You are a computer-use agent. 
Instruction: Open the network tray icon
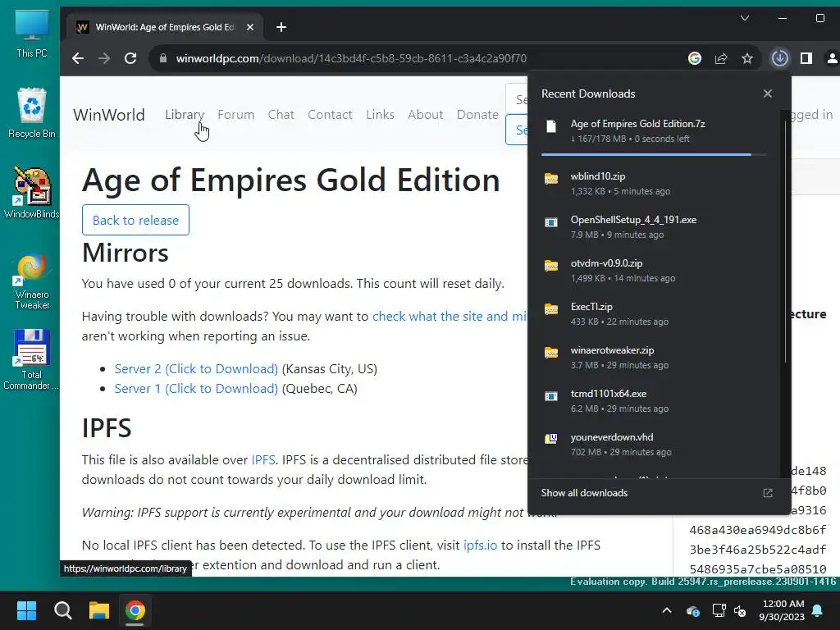coord(719,610)
